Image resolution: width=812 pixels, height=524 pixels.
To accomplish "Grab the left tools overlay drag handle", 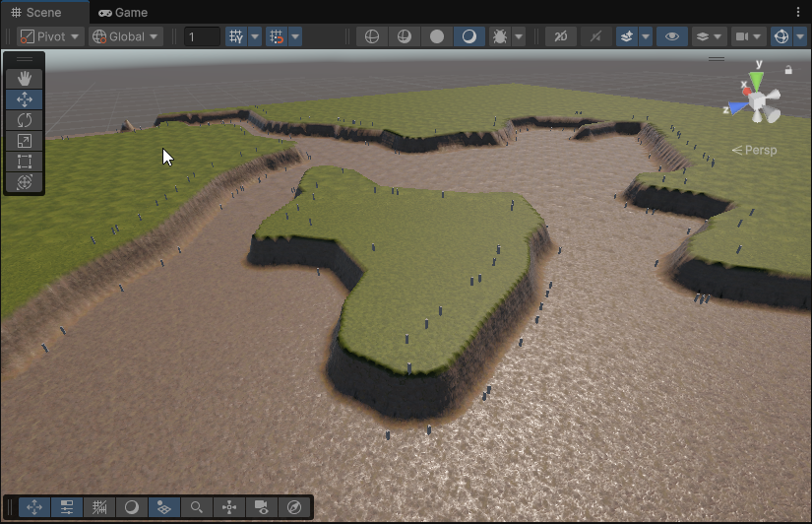I will click(x=24, y=59).
